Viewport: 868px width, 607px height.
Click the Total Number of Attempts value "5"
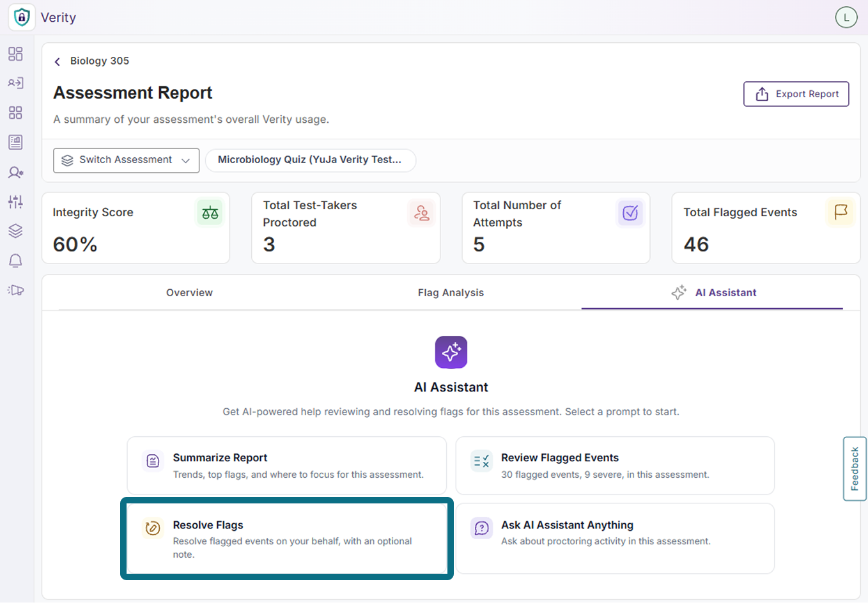click(479, 244)
